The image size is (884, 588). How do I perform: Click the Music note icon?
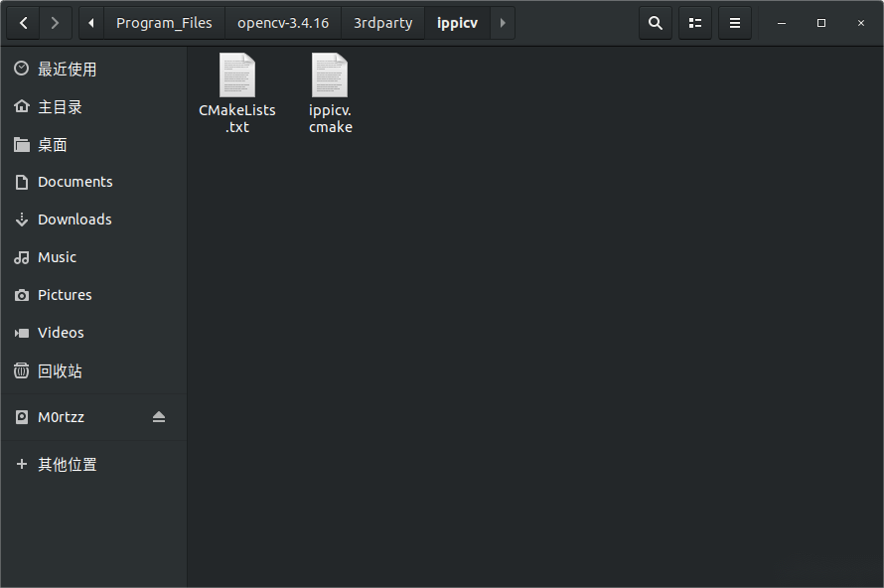pyautogui.click(x=22, y=257)
